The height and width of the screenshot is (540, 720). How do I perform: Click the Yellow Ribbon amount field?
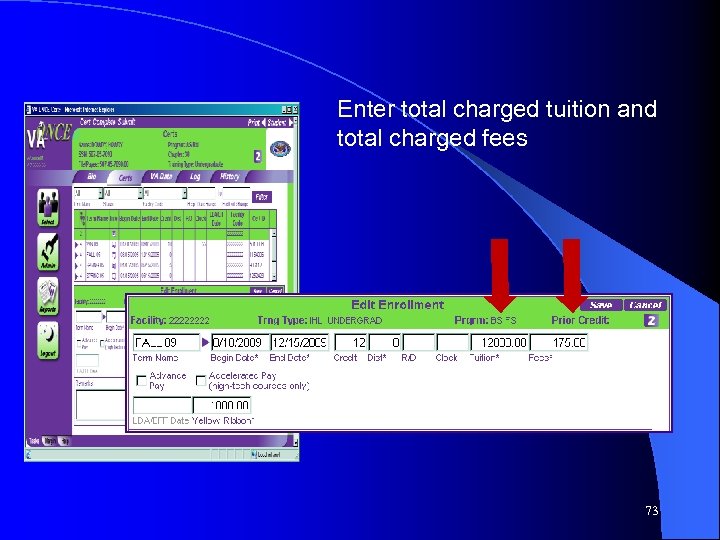click(222, 405)
